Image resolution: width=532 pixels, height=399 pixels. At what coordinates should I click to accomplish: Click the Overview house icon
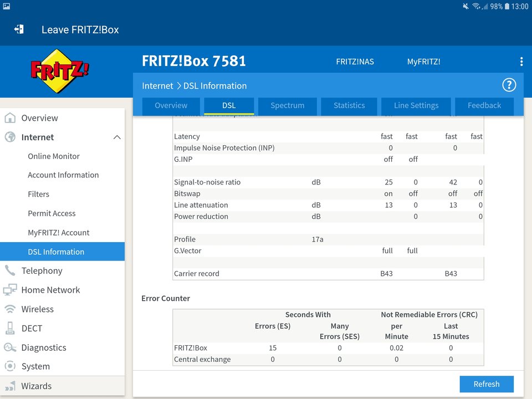click(x=10, y=117)
